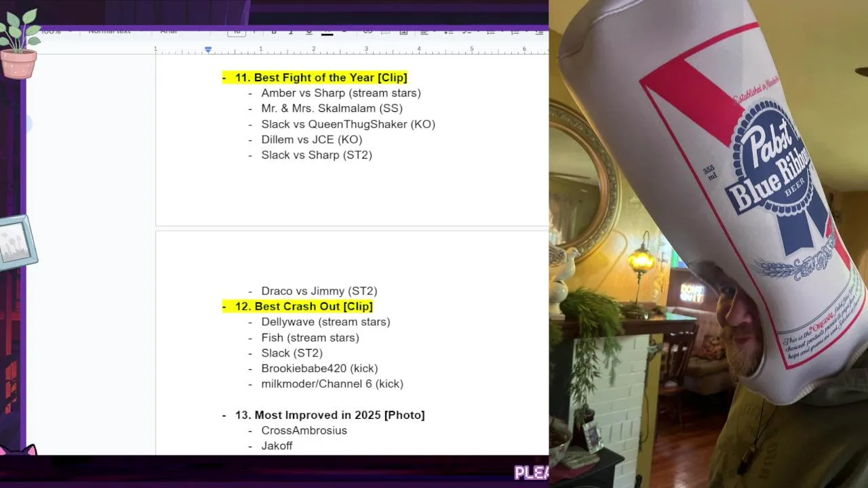This screenshot has width=868, height=488.
Task: Click the line Slack vs QueenThugShaker (KO)
Action: coord(348,124)
